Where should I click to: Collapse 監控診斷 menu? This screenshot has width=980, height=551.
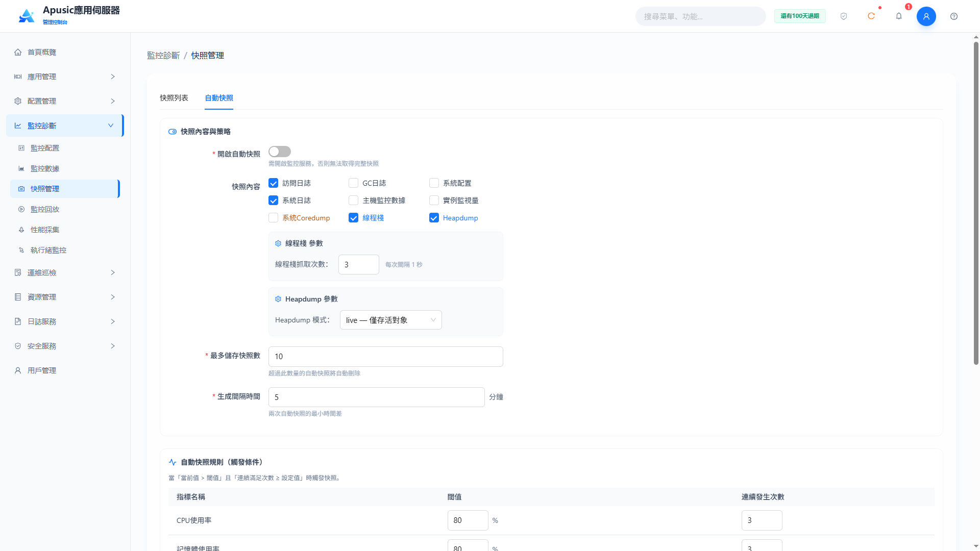point(65,126)
